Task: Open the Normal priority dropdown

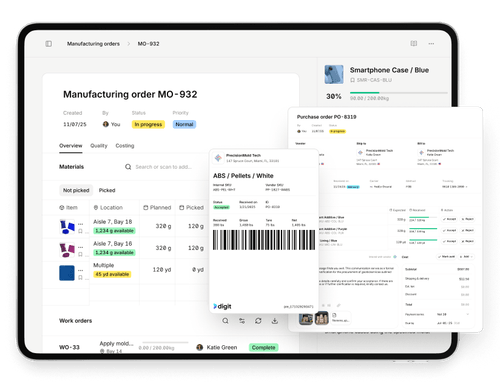Action: point(184,124)
